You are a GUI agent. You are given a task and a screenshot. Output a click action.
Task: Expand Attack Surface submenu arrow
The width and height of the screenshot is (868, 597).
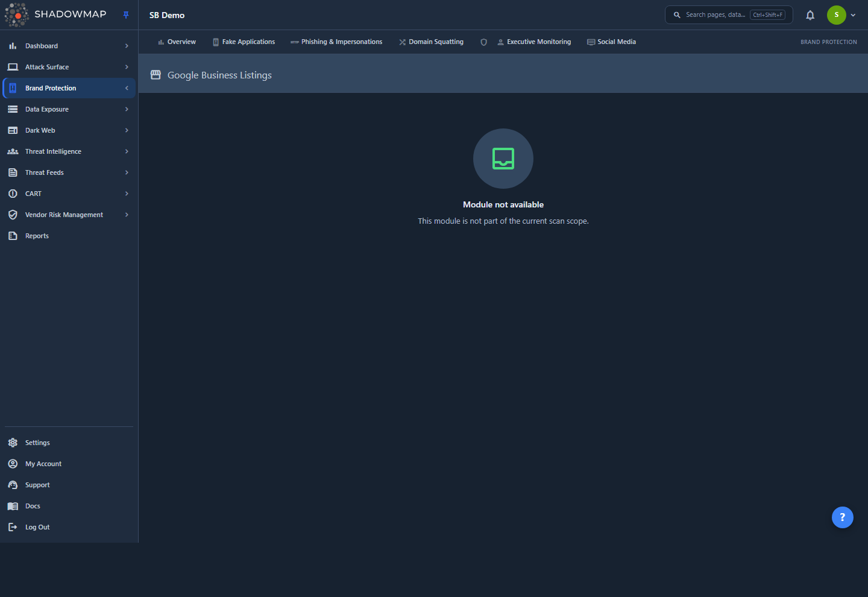127,67
